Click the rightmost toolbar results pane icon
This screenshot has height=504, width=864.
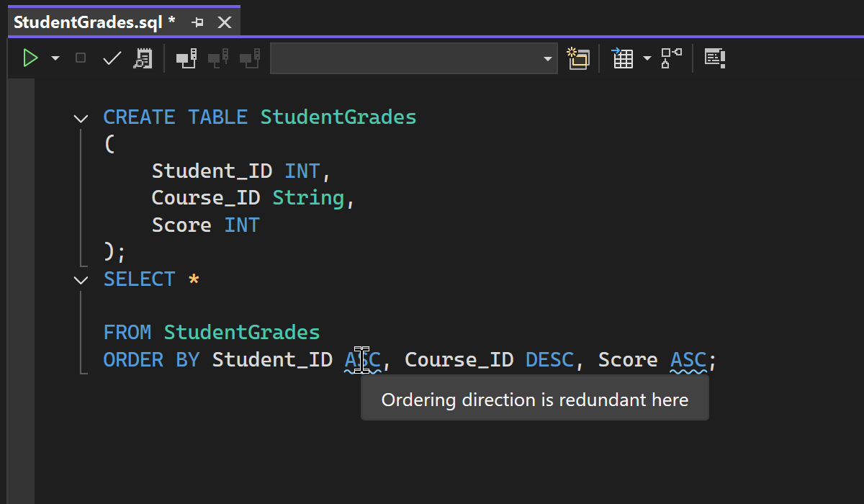[x=714, y=58]
